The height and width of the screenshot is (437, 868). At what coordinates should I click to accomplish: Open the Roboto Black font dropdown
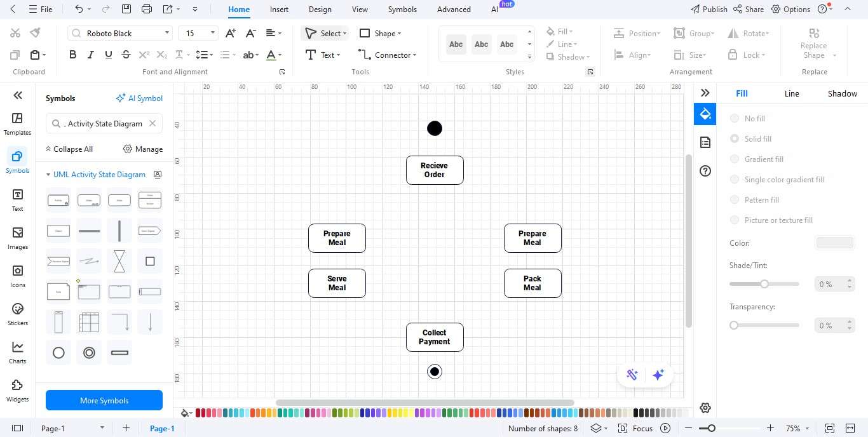pos(167,32)
